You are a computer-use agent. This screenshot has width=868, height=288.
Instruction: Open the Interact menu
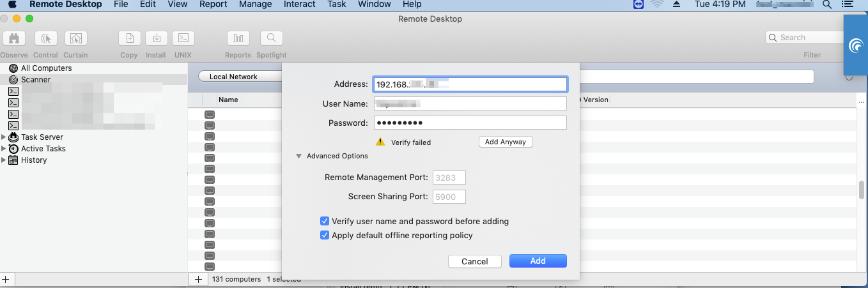click(299, 4)
